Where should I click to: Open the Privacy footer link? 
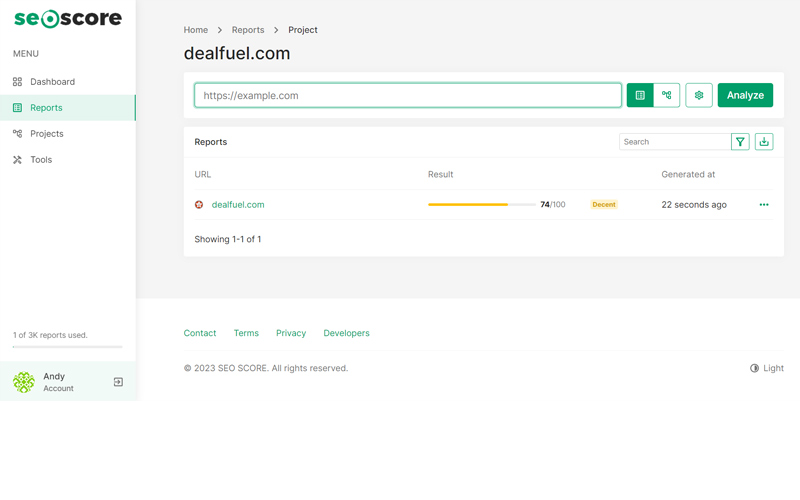click(291, 333)
